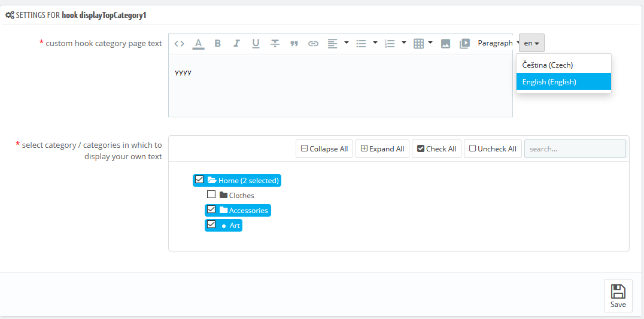The image size is (644, 319).
Task: Open the Paragraph format dropdown
Action: (x=497, y=43)
